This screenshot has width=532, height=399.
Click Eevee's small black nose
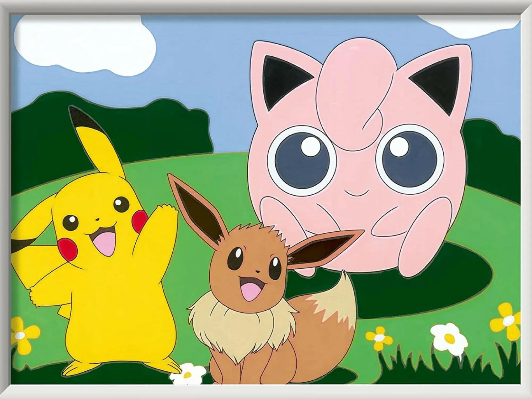point(257,272)
